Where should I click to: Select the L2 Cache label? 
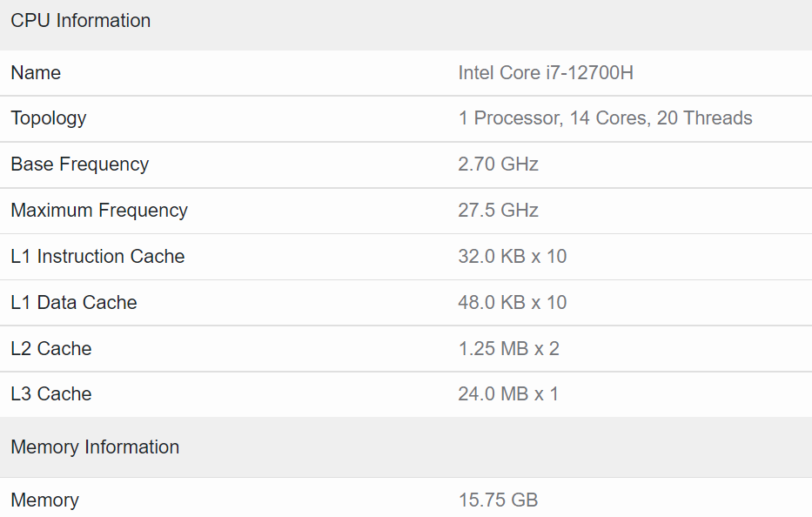[x=51, y=349]
